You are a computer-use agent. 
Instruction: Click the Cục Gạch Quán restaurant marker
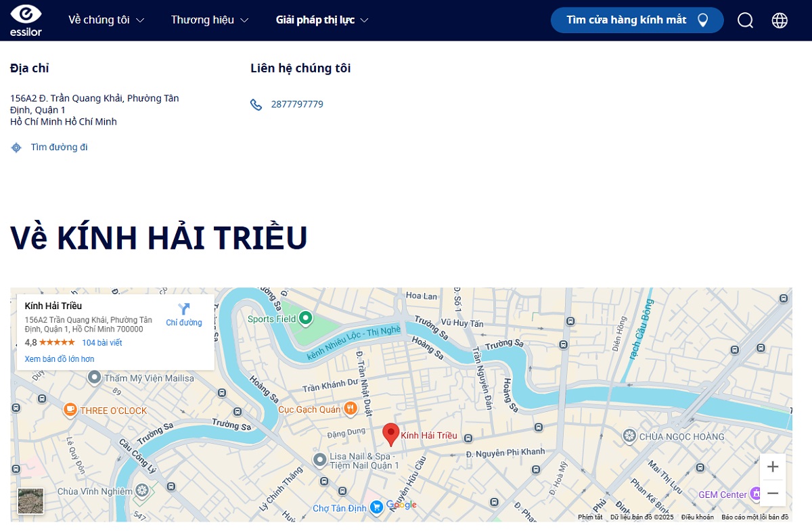click(x=350, y=408)
